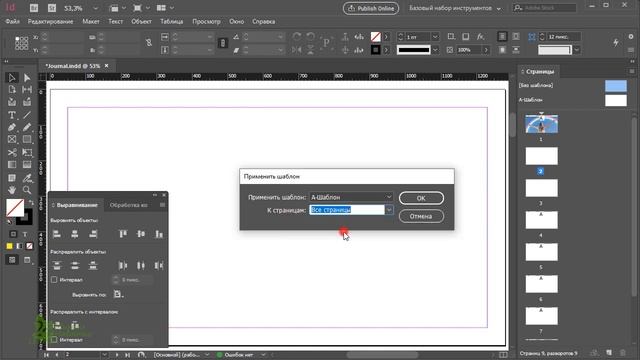Switch to Обработка контуров tab
The width and height of the screenshot is (640, 360).
click(x=128, y=205)
